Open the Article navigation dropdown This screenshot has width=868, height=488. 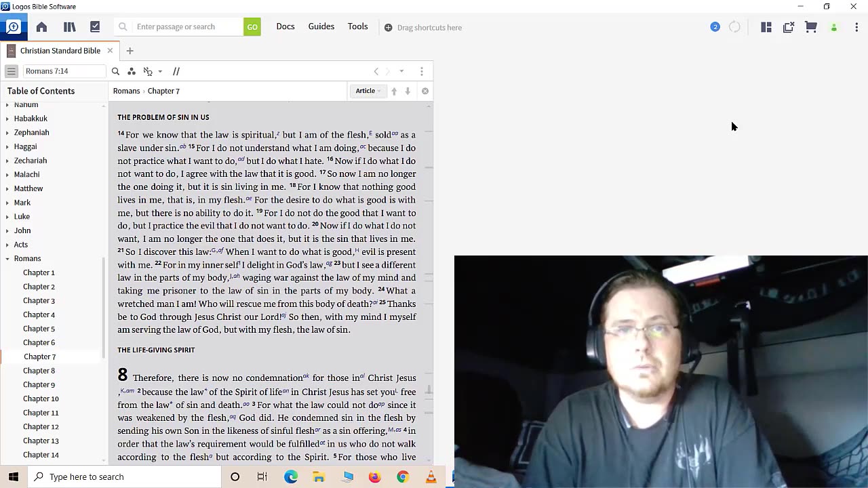368,91
